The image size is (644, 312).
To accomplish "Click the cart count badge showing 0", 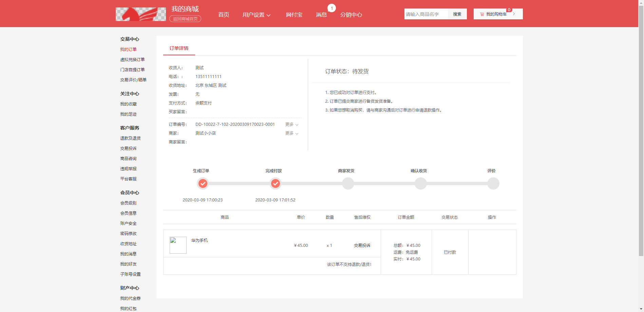I will [509, 10].
